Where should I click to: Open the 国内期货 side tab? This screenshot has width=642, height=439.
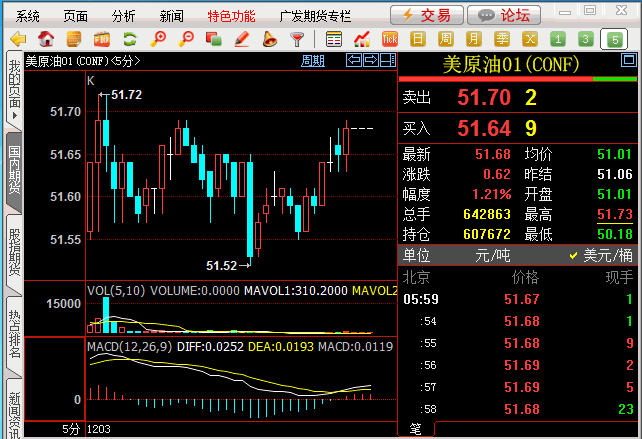pos(14,169)
